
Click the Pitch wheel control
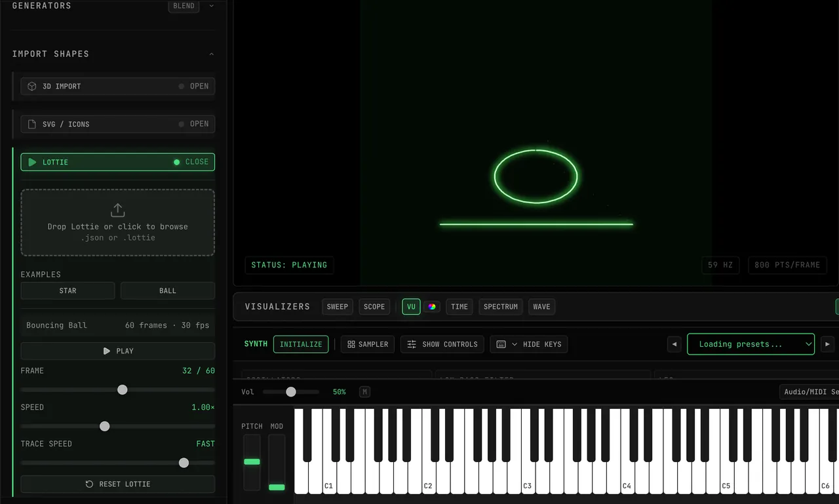tap(252, 462)
